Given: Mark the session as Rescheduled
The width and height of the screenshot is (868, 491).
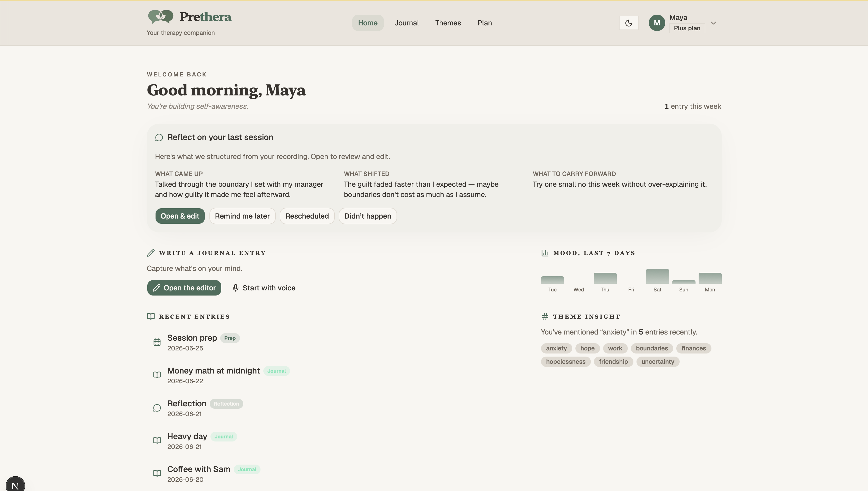Looking at the screenshot, I should [307, 216].
